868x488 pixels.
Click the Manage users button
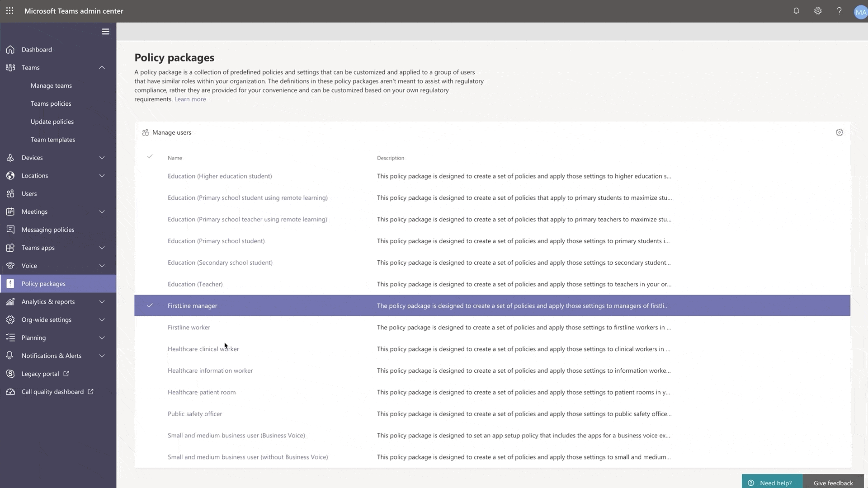click(167, 133)
